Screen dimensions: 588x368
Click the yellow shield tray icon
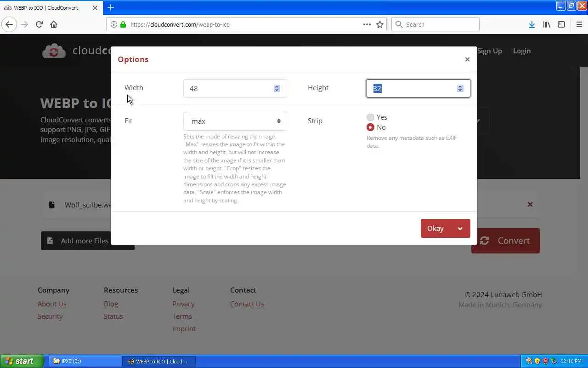coord(537,361)
